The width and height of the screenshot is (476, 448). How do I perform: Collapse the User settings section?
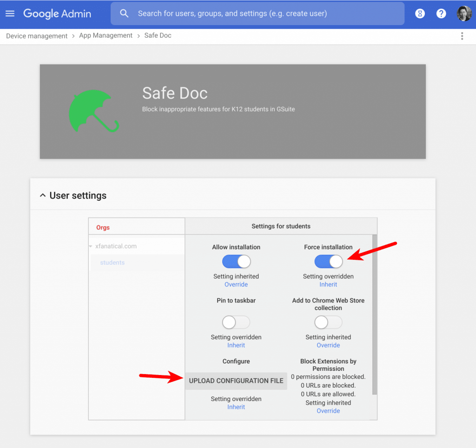(x=43, y=196)
